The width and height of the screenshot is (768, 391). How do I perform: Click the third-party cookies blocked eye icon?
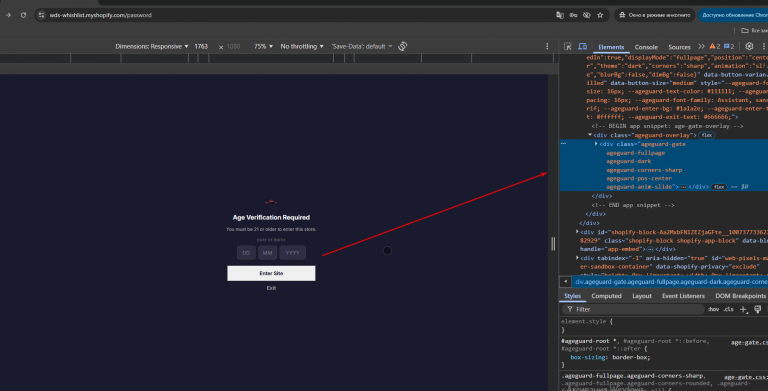click(587, 15)
